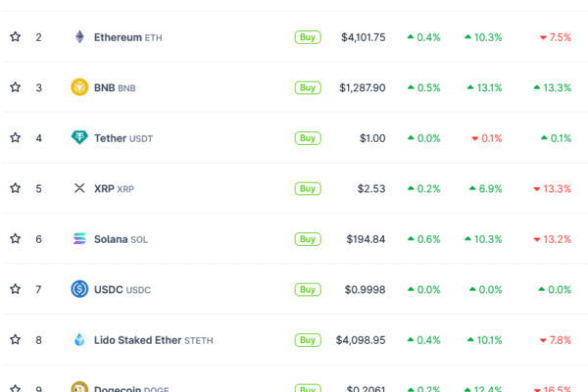Toggle the star for Lido Staked Ether

[16, 340]
